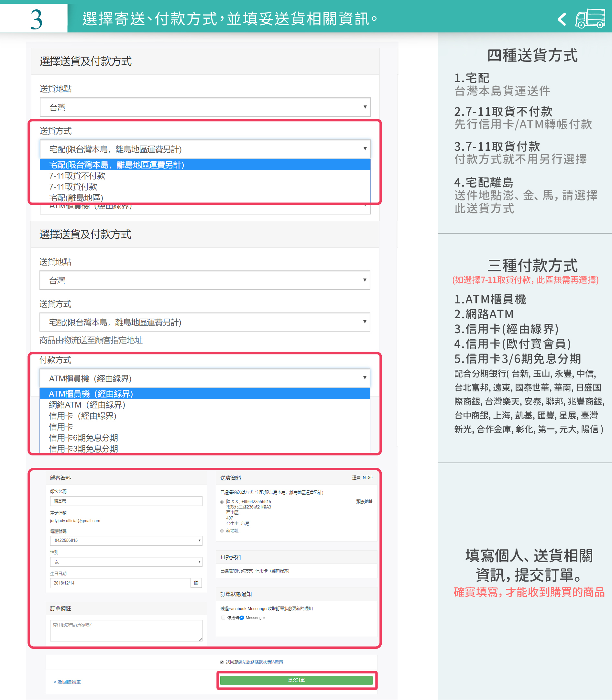612x700 pixels.
Task: Choose 信用卡3期免息分期 payment option
Action: click(205, 448)
